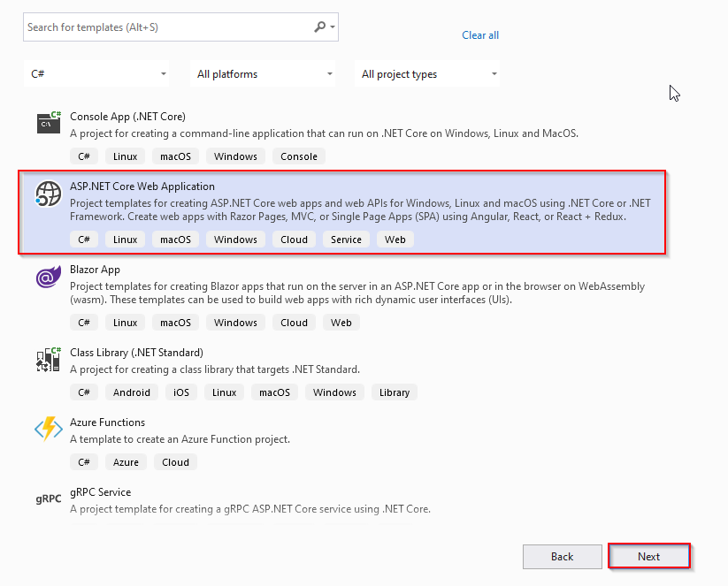Open the C# language filter dropdown

99,74
